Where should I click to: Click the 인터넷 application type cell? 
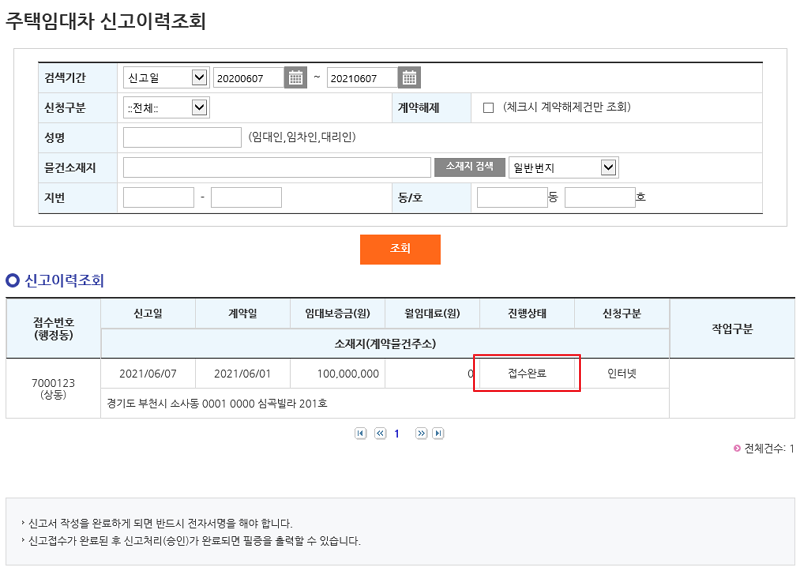(x=621, y=374)
